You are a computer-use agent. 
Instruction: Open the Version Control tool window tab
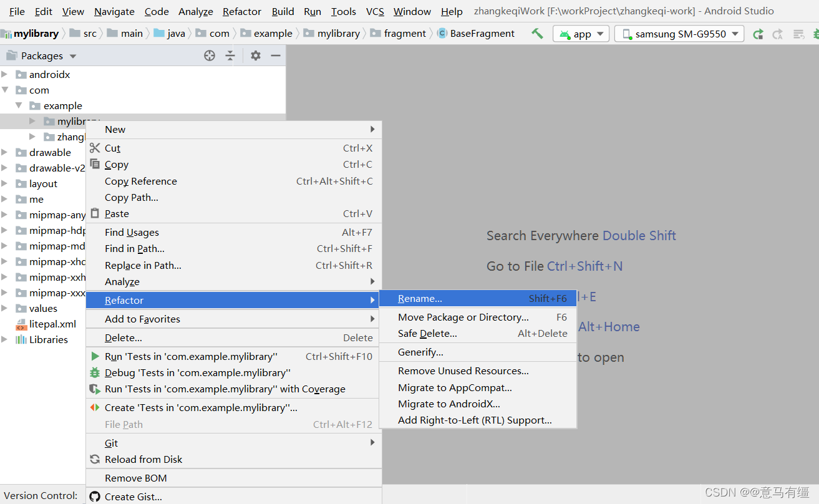click(41, 495)
